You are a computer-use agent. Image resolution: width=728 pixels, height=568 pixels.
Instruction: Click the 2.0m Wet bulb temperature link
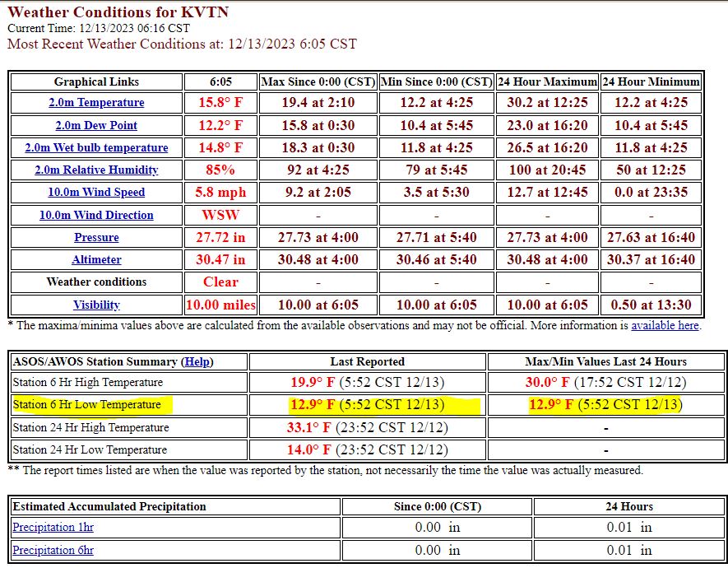(x=96, y=148)
